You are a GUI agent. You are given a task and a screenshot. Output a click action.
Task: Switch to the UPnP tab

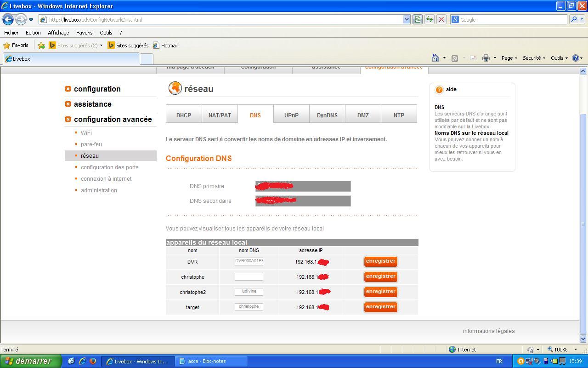coord(291,115)
